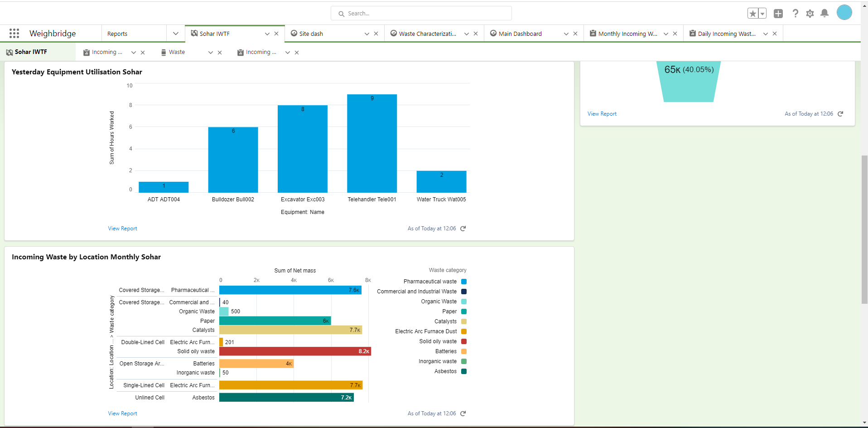Image resolution: width=868 pixels, height=428 pixels.
Task: Open the Setup gear icon
Action: pos(810,14)
